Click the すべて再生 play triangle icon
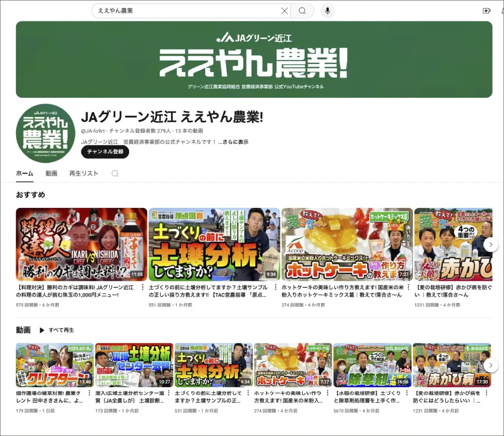Image resolution: width=504 pixels, height=436 pixels. pyautogui.click(x=42, y=330)
